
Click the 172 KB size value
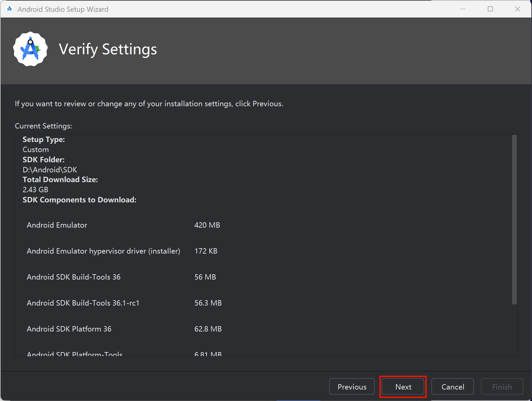tap(206, 251)
